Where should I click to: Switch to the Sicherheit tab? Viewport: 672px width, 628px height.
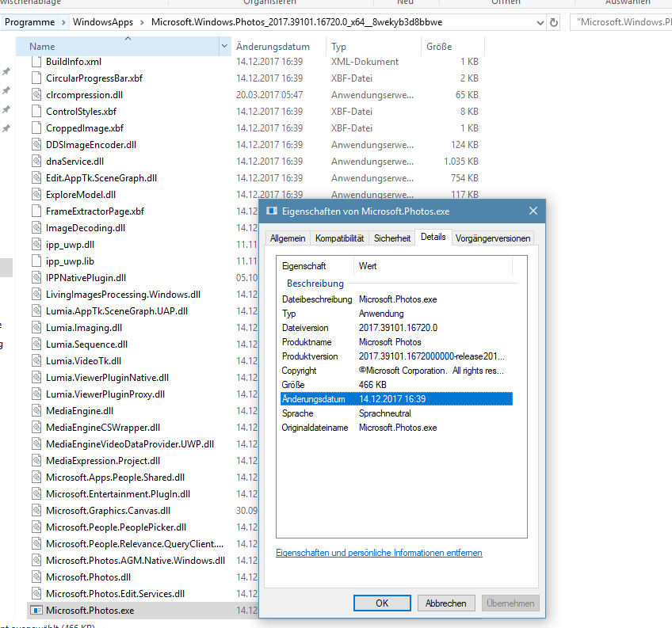(x=392, y=238)
